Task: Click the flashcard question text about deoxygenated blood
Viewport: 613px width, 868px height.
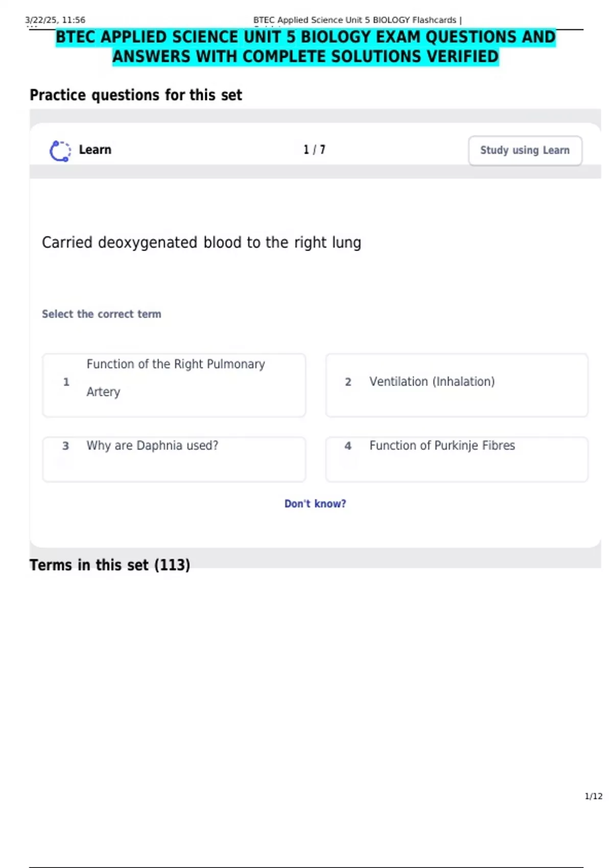Action: [201, 243]
